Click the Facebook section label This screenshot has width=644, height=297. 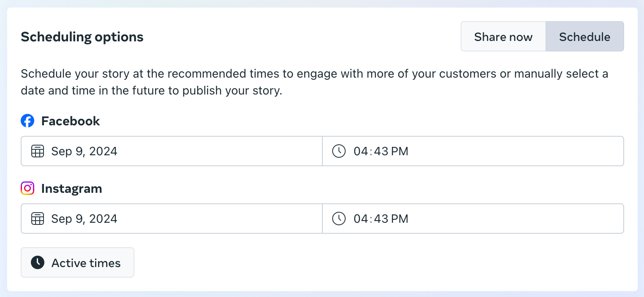pyautogui.click(x=71, y=121)
